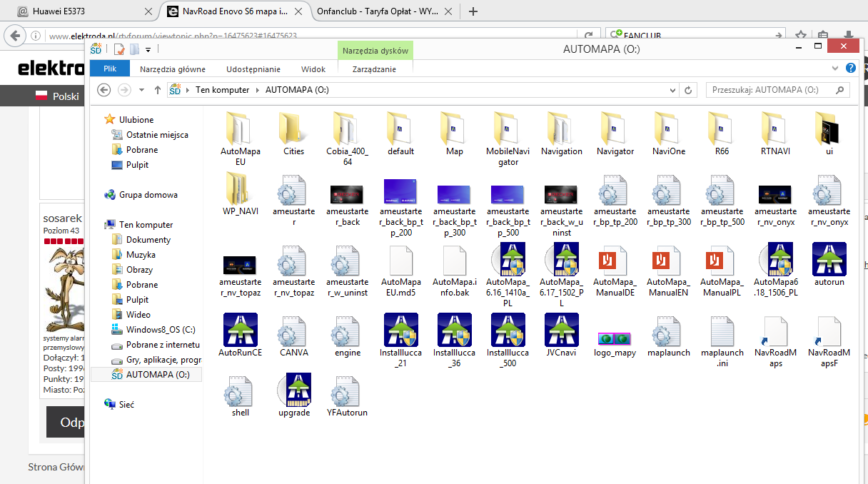
Task: Open Windows8_OS (C:) drive
Action: [x=161, y=330]
